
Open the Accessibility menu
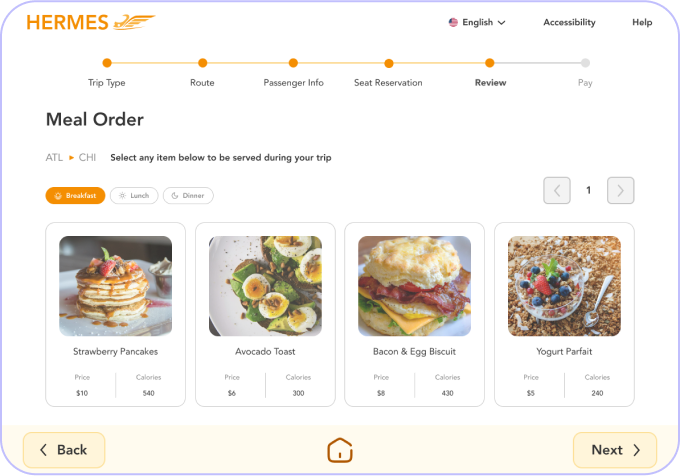tap(569, 22)
